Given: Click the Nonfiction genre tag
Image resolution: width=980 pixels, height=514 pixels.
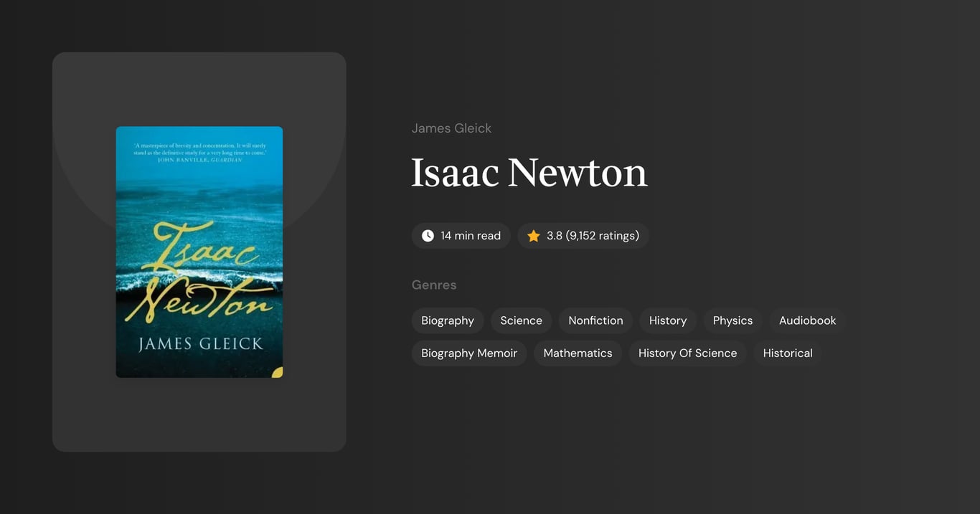Looking at the screenshot, I should click(595, 320).
